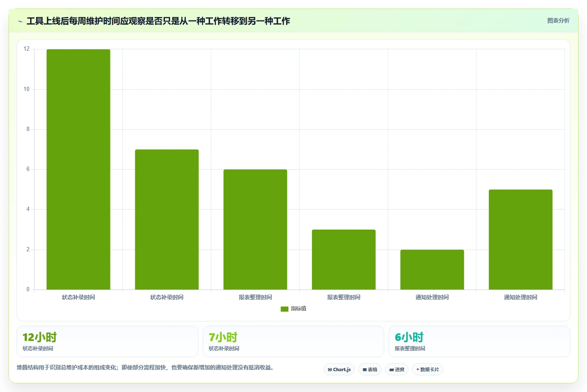This screenshot has width=587, height=392.
Task: Click the 6小时 value text
Action: pos(409,337)
